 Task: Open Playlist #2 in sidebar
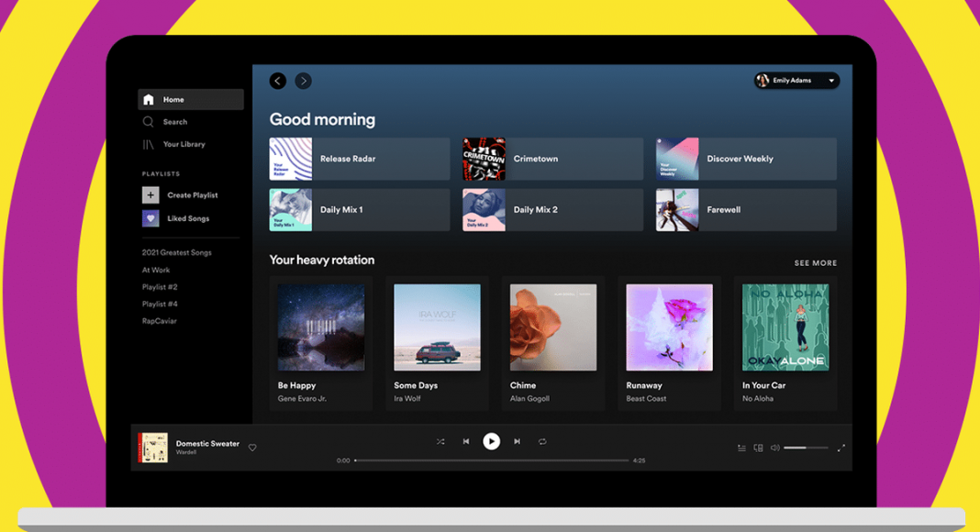[160, 287]
